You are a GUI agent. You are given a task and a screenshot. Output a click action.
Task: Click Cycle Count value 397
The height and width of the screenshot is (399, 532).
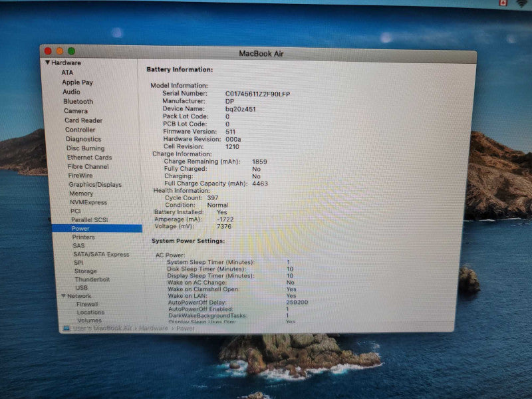213,198
